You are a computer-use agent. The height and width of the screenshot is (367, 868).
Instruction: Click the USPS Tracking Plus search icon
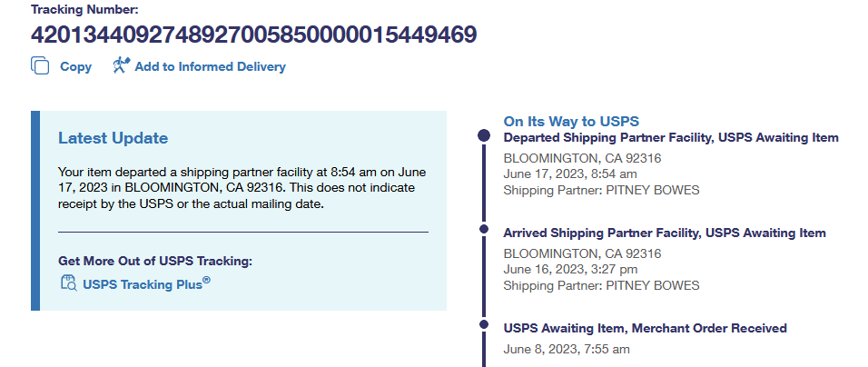(68, 283)
